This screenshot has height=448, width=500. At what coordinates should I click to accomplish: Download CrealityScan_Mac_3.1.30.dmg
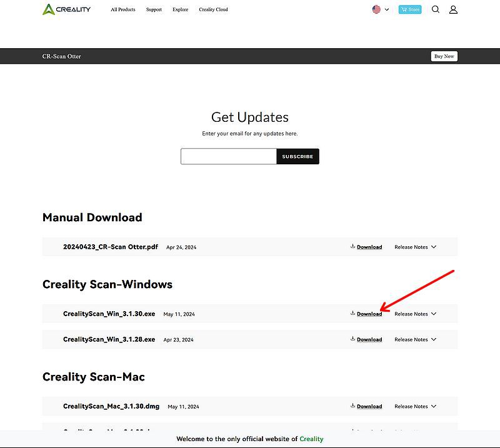[369, 407]
